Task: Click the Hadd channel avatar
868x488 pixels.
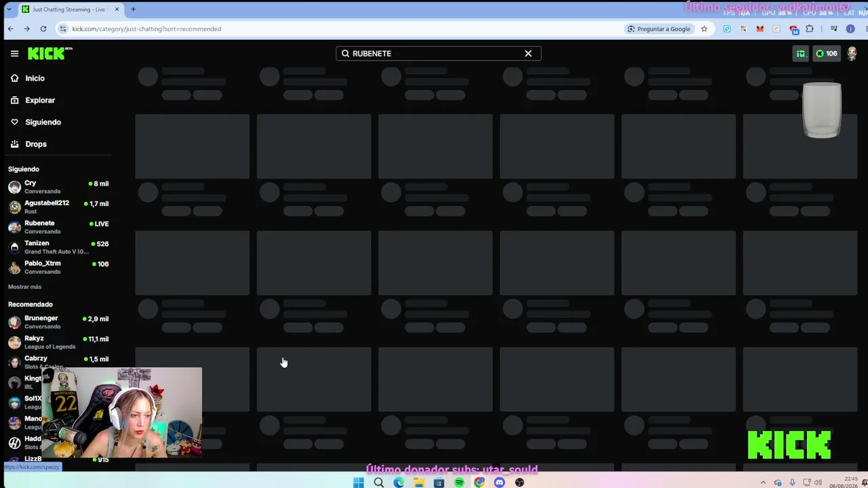Action: pos(14,443)
